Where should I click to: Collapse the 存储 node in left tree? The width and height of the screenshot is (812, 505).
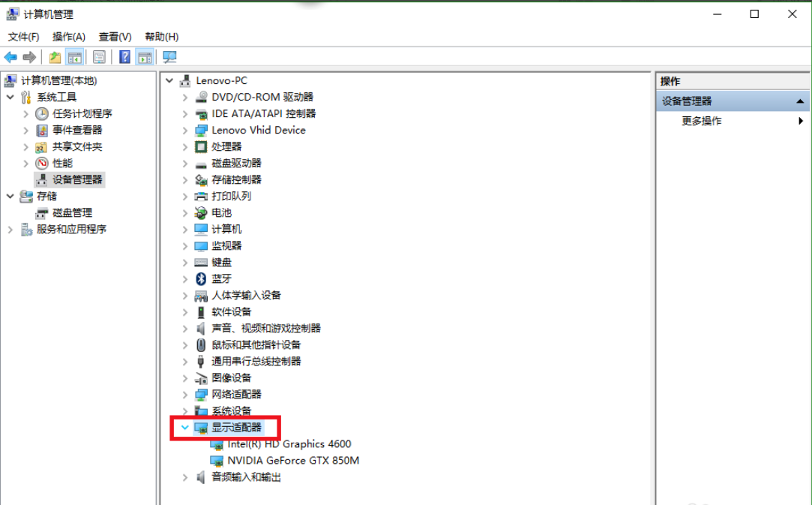point(10,196)
